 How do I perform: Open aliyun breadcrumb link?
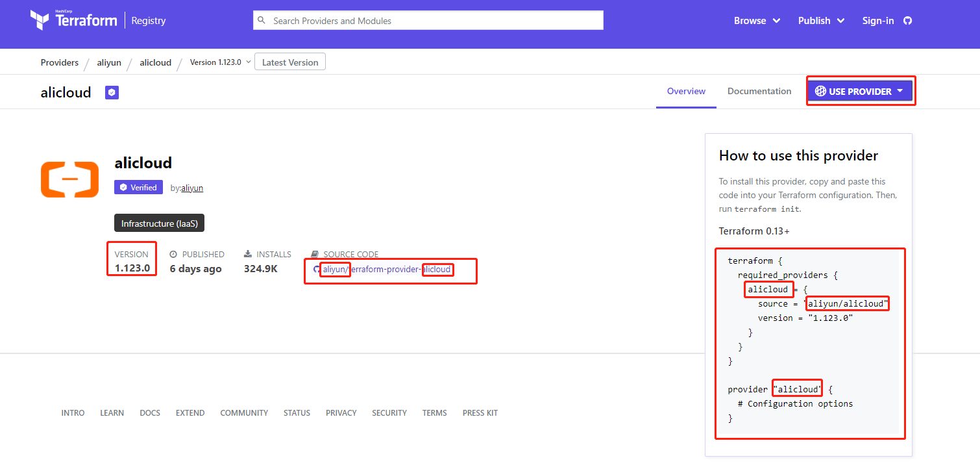tap(109, 62)
